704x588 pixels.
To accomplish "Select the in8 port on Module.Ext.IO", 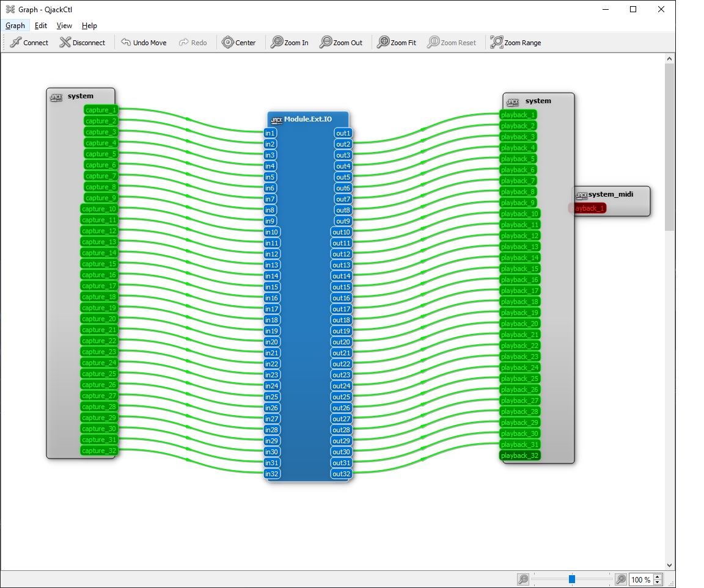I will pos(270,210).
